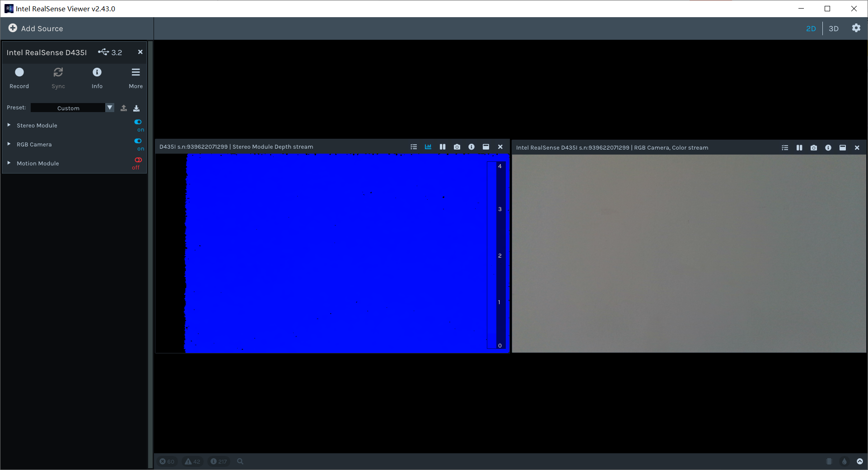Take a snapshot of the depth stream
This screenshot has height=470, width=868.
[x=457, y=147]
